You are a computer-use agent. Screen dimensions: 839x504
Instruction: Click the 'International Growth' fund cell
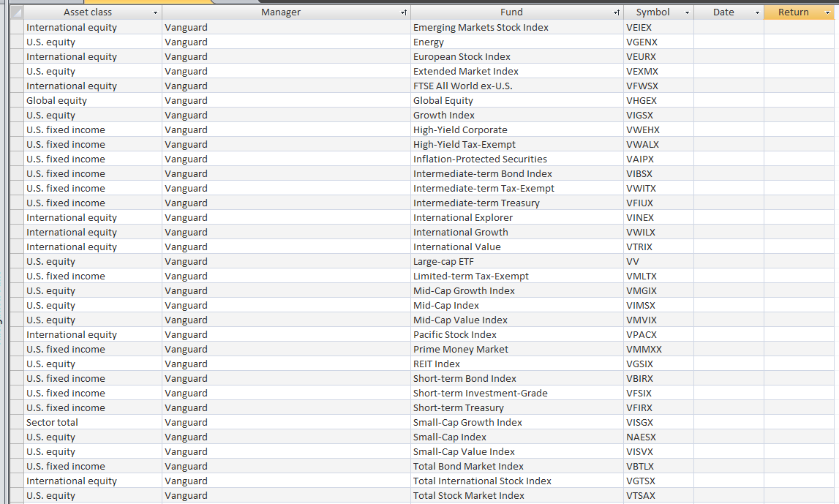(517, 232)
